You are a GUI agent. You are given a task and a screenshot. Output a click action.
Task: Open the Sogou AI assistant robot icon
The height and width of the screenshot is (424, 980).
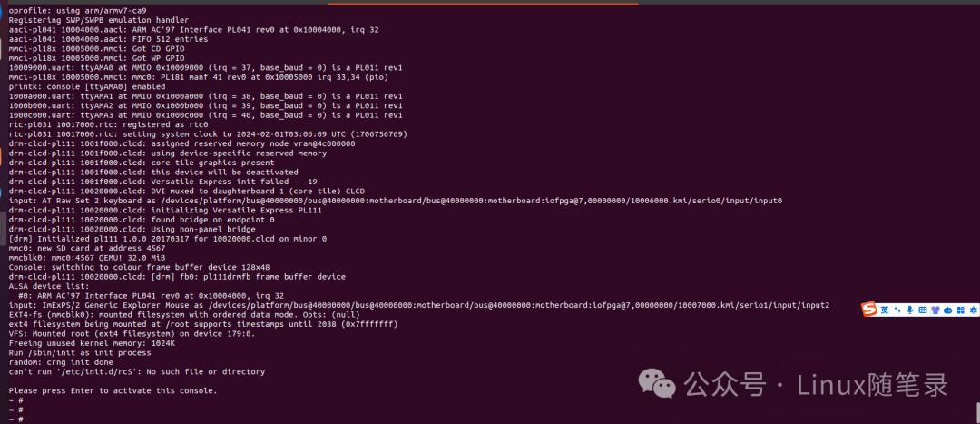tap(947, 311)
